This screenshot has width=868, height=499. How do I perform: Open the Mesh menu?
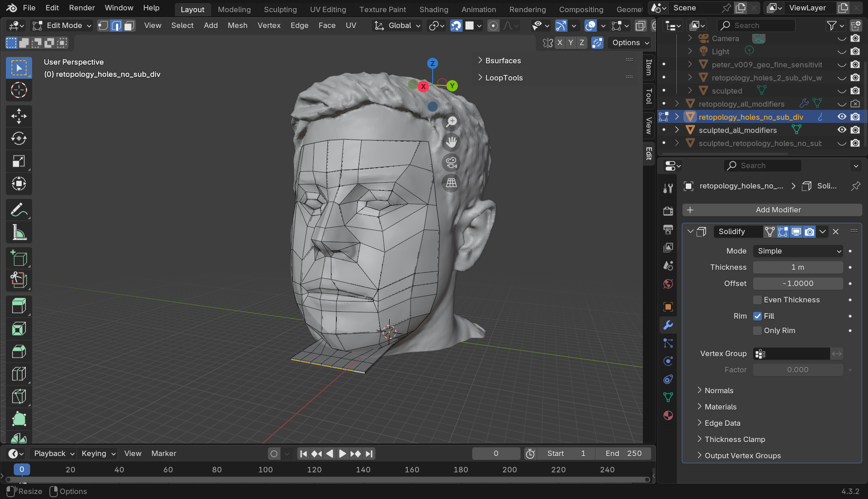[237, 25]
